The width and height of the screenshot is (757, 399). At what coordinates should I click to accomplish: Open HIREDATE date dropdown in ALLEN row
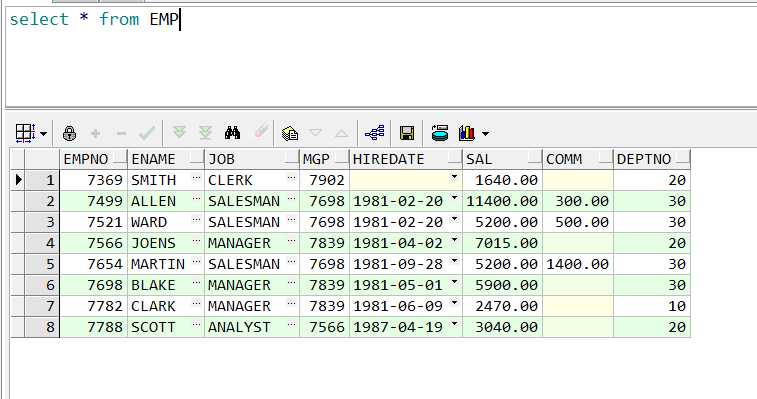(x=454, y=198)
